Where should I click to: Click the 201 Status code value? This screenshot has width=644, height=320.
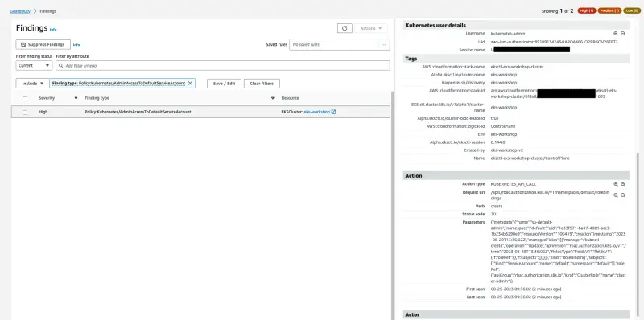494,214
